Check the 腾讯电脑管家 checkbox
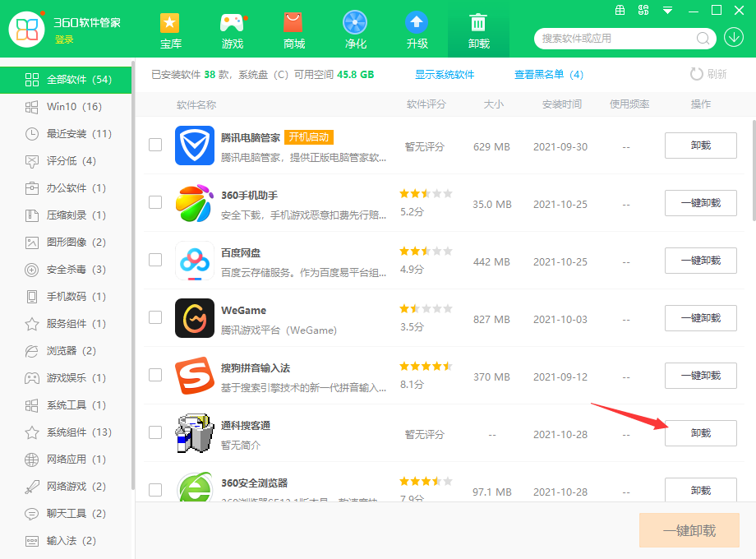The image size is (756, 559). tap(155, 145)
